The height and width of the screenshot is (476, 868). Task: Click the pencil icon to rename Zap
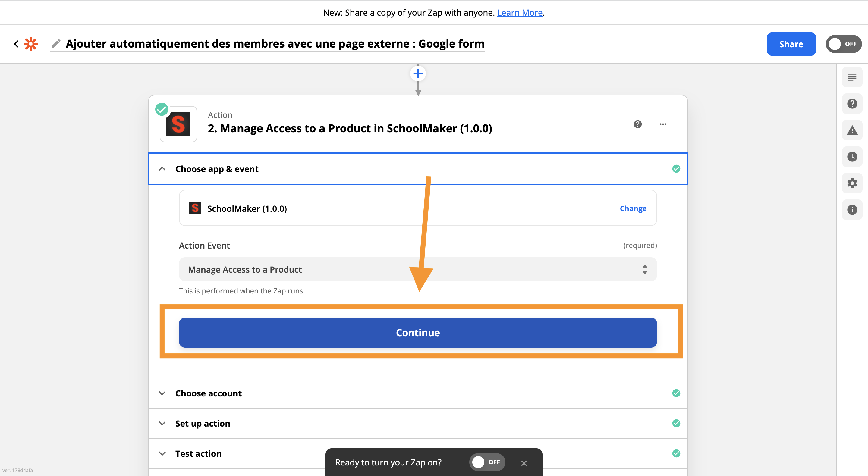click(56, 44)
